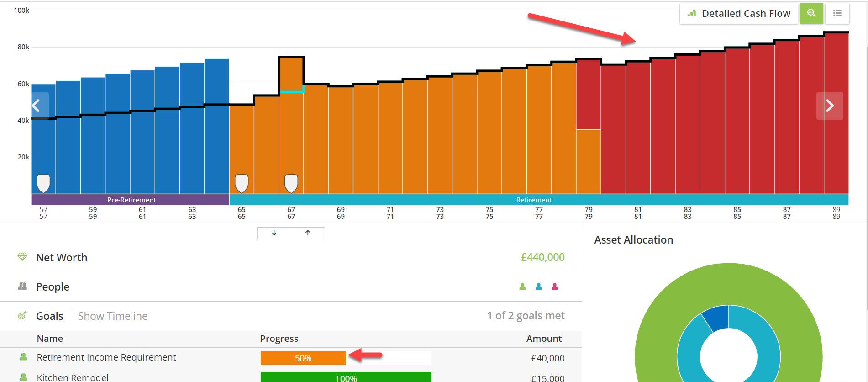868x382 pixels.
Task: Go to previous chart with left chevron
Action: pos(39,106)
